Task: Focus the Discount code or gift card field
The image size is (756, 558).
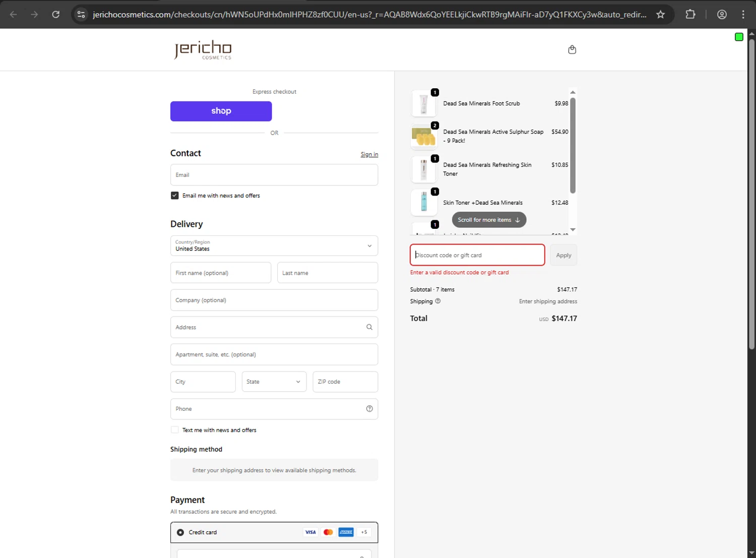Action: pos(477,255)
